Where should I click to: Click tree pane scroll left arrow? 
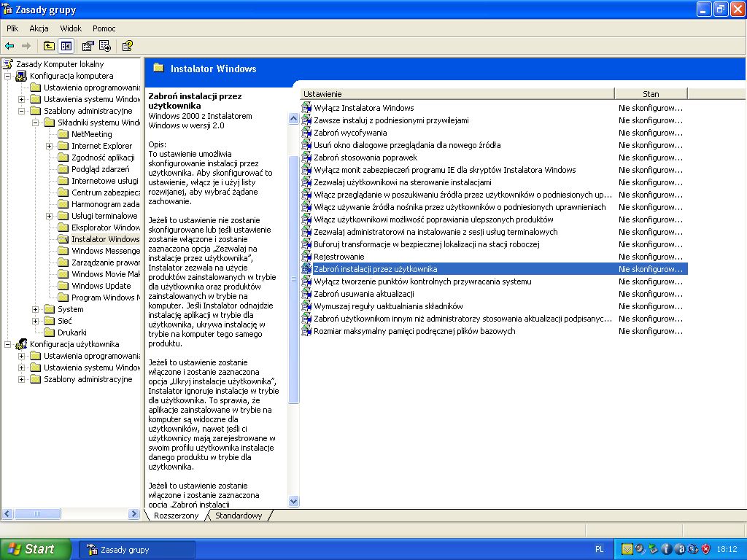click(x=7, y=514)
